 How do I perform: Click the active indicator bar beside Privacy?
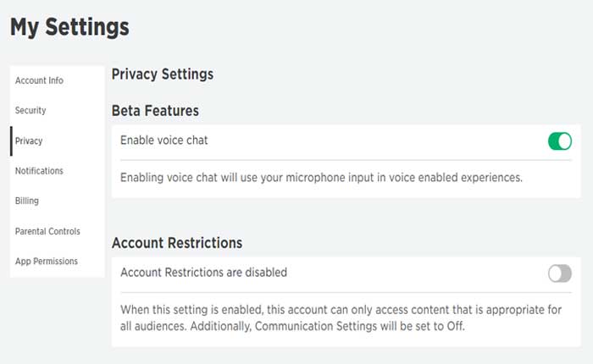[x=11, y=141]
